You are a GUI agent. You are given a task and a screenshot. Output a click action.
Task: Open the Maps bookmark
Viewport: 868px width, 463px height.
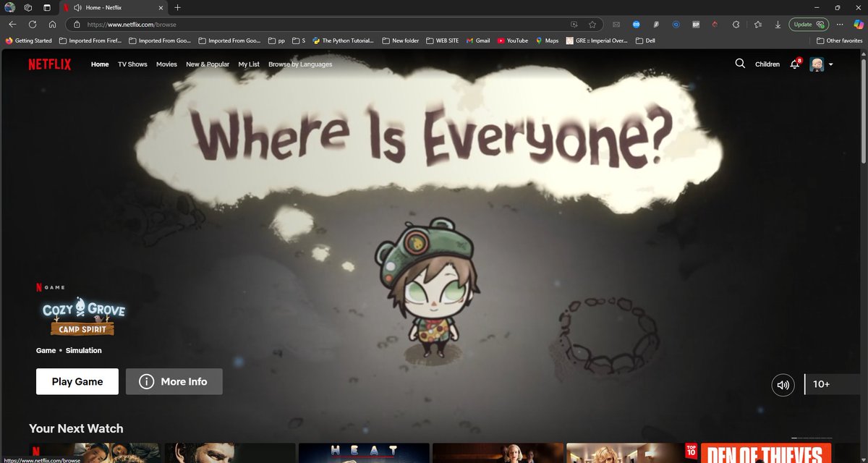(x=547, y=41)
